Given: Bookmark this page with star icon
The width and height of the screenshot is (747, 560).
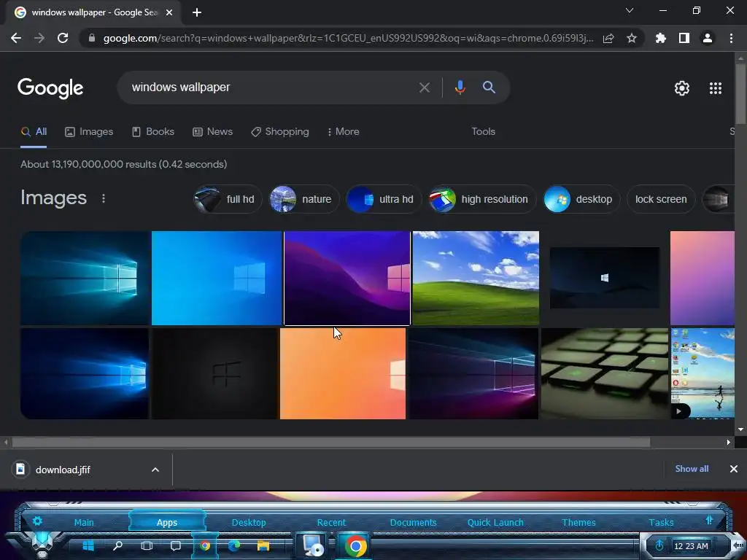Looking at the screenshot, I should click(632, 38).
